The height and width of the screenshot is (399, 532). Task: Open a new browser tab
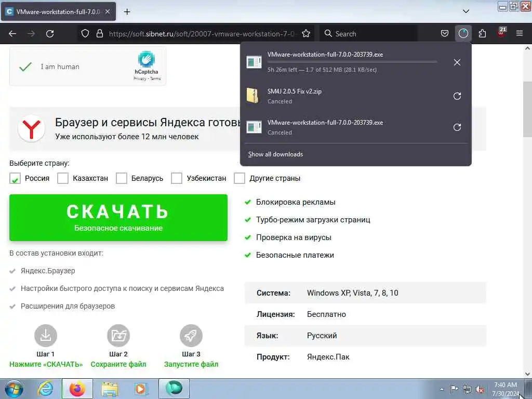tap(127, 12)
